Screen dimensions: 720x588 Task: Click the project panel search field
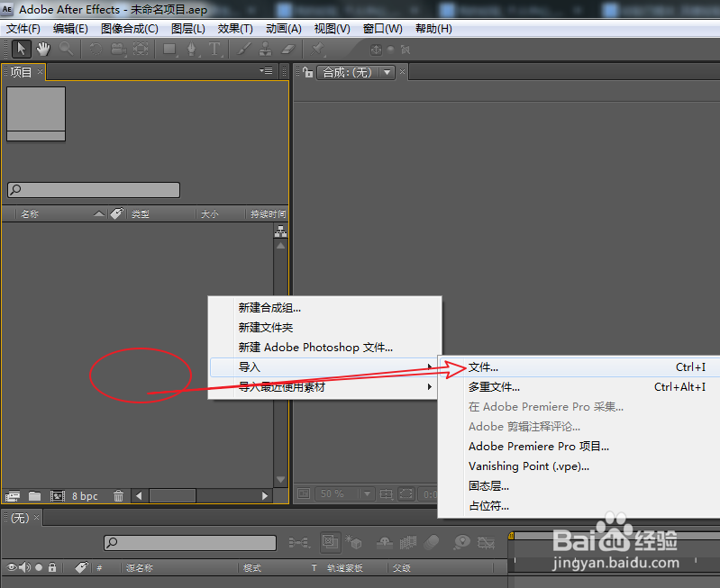pos(94,190)
